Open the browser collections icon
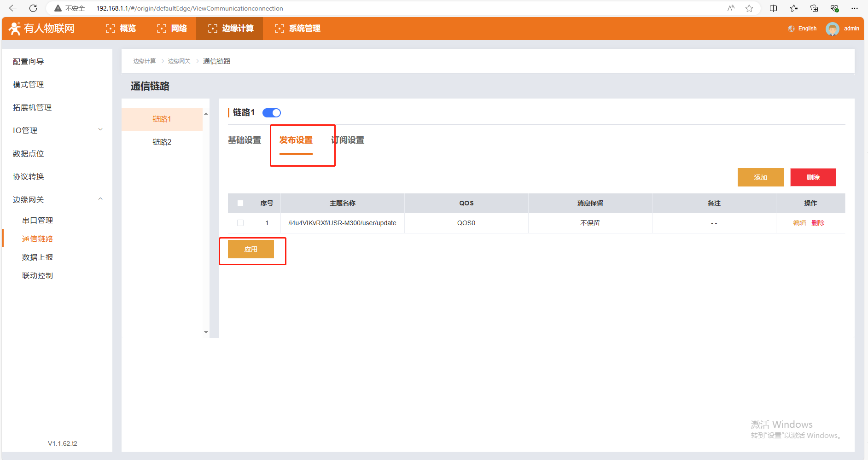 coord(814,8)
